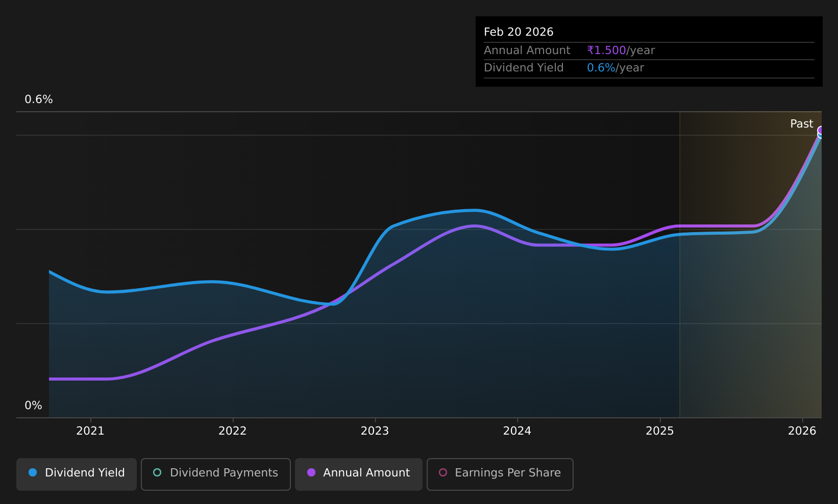Screen dimensions: 838x504
Task: Click the Feb 20 2026 tooltip date
Action: click(519, 32)
